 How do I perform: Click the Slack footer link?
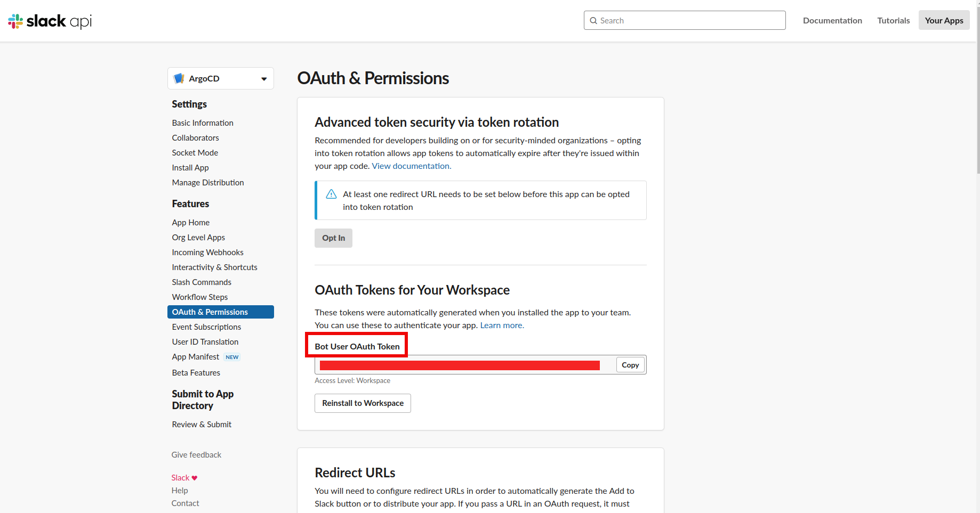(x=180, y=477)
